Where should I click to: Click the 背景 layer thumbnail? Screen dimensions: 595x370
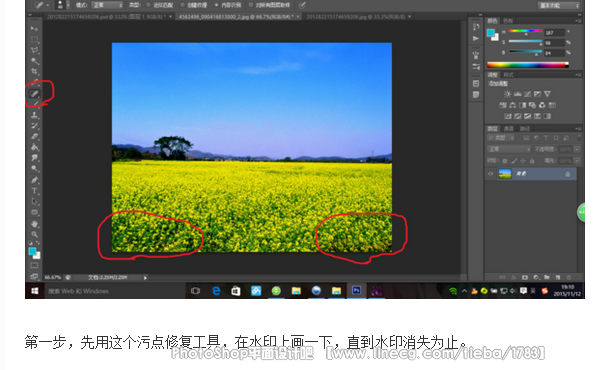(505, 174)
